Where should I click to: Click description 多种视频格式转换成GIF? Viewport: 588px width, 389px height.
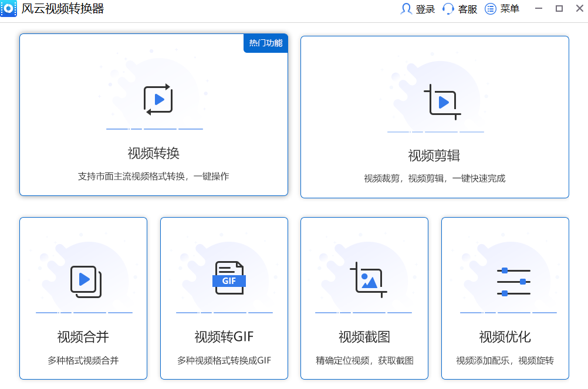click(224, 360)
